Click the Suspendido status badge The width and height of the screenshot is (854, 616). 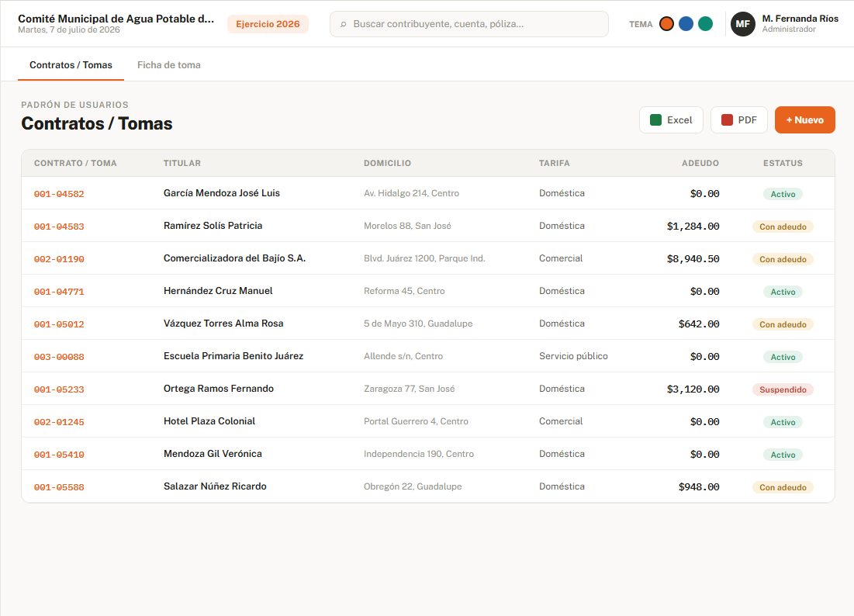click(x=783, y=389)
